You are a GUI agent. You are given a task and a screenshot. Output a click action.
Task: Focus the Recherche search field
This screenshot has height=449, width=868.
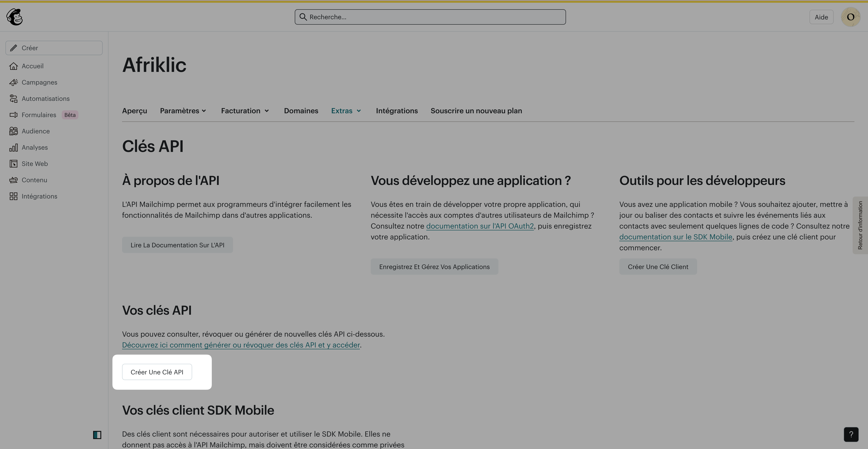(430, 17)
